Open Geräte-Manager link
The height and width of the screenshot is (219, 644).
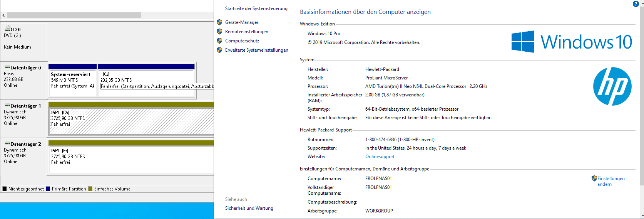(x=242, y=22)
